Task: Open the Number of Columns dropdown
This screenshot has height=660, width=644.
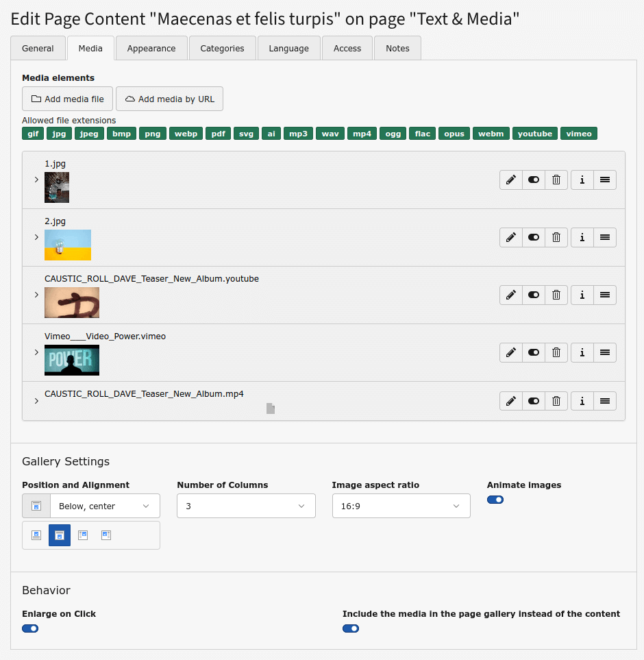Action: 246,506
